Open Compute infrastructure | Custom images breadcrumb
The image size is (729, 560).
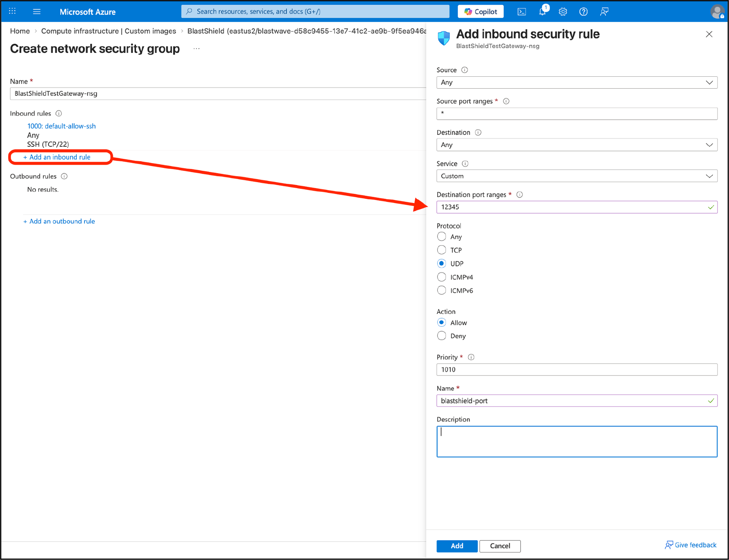[109, 31]
